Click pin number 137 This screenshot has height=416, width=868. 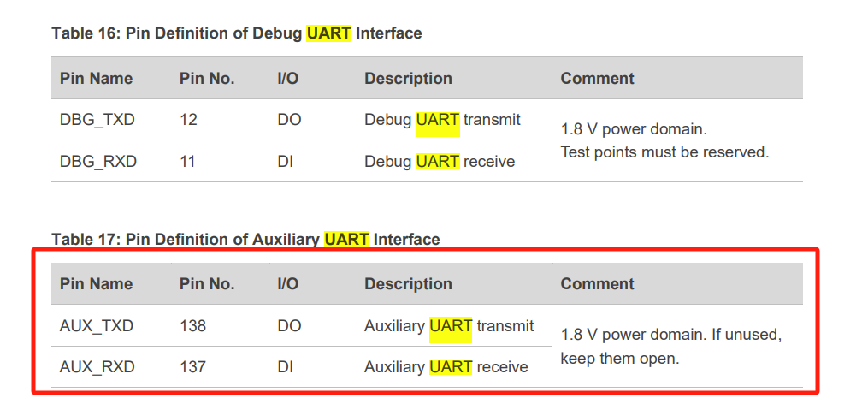tap(192, 366)
